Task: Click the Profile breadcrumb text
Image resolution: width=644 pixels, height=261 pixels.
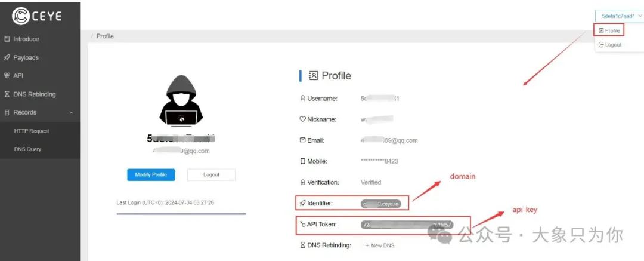Action: 105,36
